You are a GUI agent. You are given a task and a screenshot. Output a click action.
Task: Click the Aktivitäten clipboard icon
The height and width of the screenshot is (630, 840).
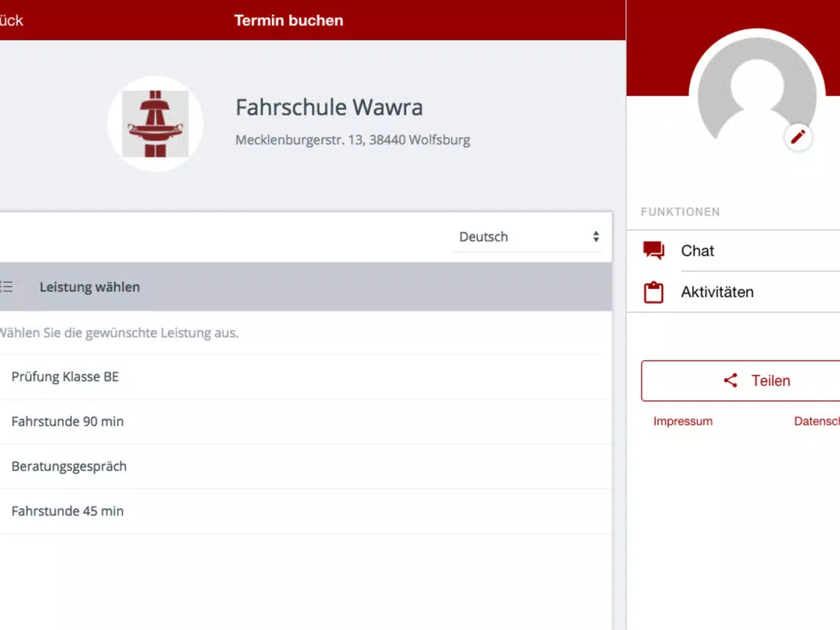(654, 292)
